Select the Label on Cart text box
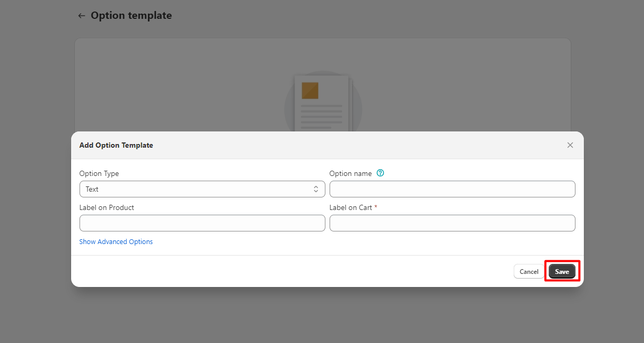This screenshot has width=644, height=343. pyautogui.click(x=452, y=223)
